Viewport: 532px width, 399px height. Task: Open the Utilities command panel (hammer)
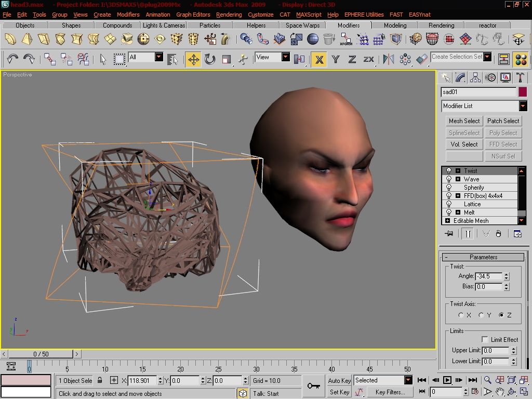[x=520, y=78]
